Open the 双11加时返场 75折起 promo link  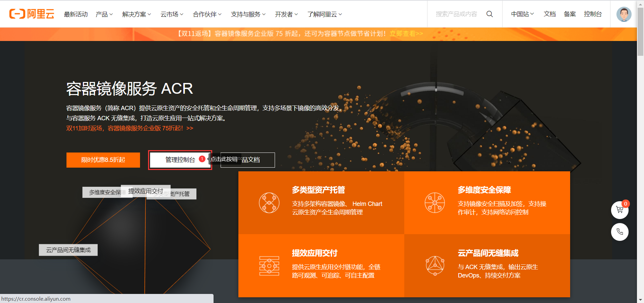tap(130, 128)
